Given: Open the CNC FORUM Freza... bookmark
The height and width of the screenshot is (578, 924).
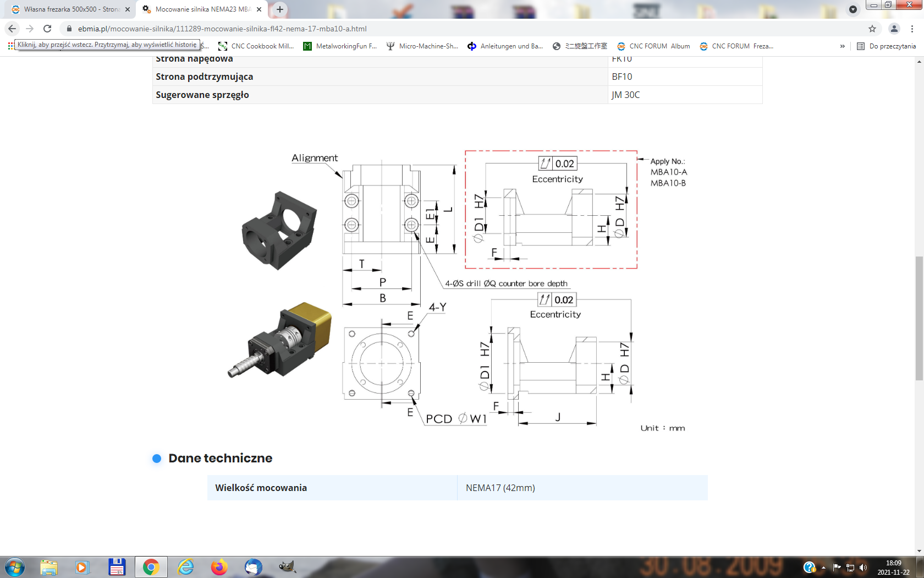Looking at the screenshot, I should click(x=736, y=46).
